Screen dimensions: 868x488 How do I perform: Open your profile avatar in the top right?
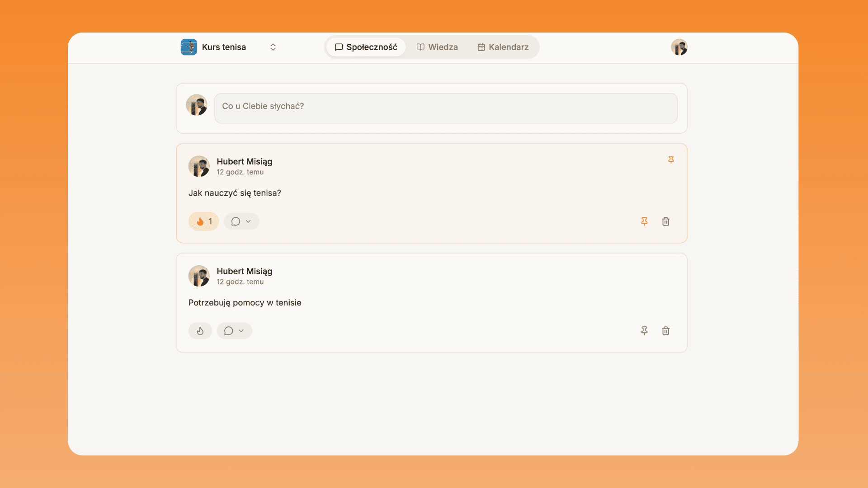coord(679,47)
